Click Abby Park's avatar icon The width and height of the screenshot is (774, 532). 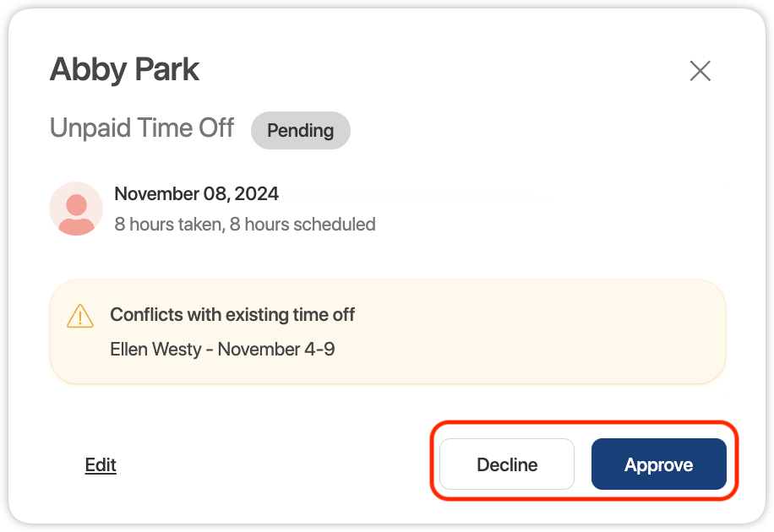click(x=76, y=208)
